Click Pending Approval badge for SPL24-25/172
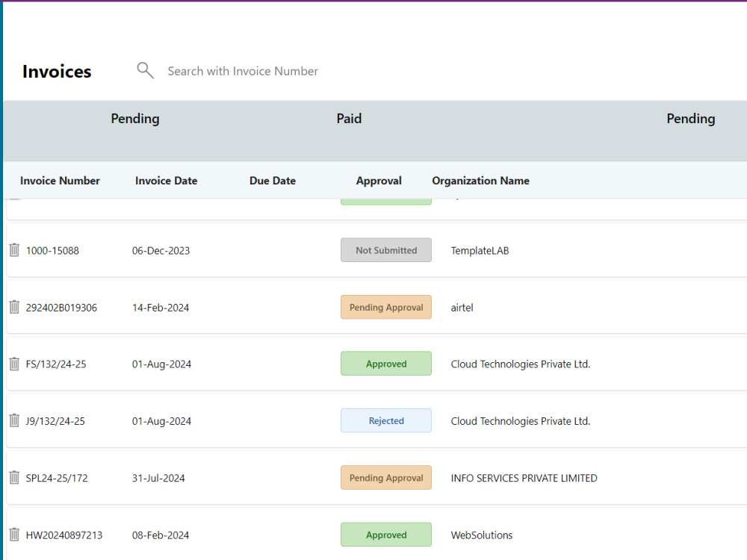The image size is (747, 560). point(385,477)
